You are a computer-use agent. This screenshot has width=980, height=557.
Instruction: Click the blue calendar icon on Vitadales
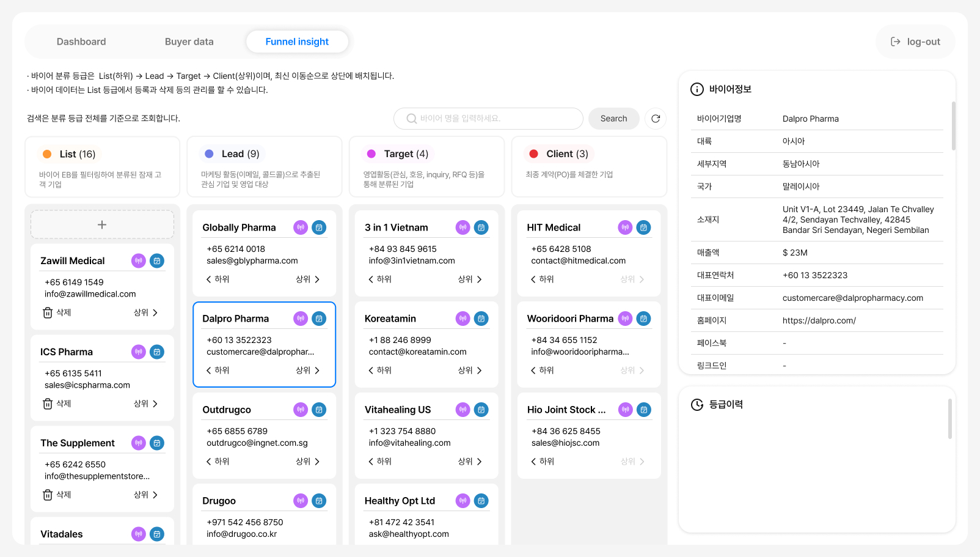click(157, 534)
